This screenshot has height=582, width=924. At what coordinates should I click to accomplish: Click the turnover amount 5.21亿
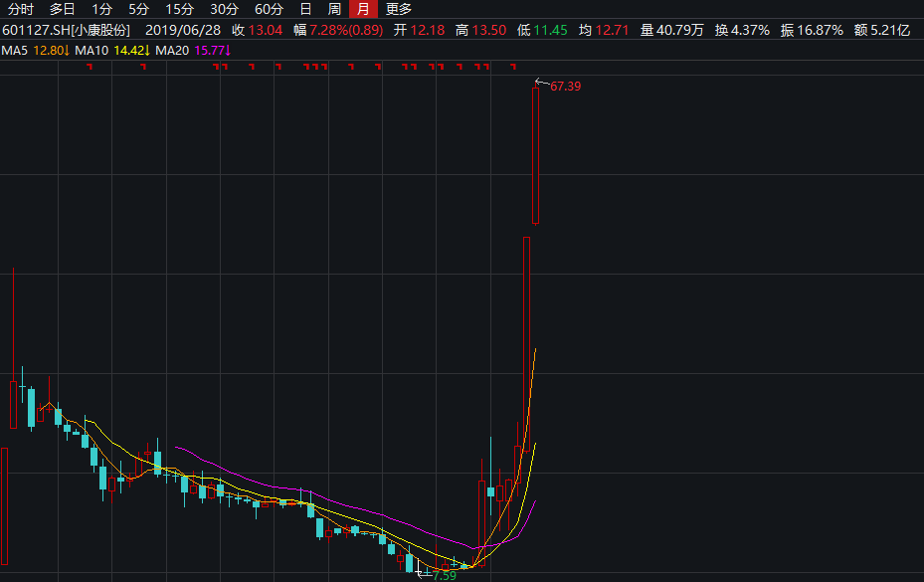(890, 30)
